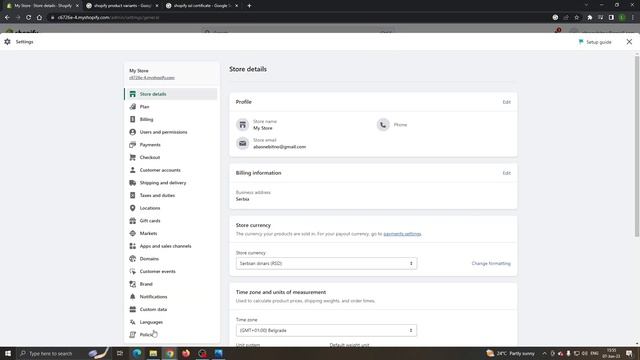This screenshot has width=640, height=360.
Task: Click the Checkout cart icon
Action: (x=133, y=157)
